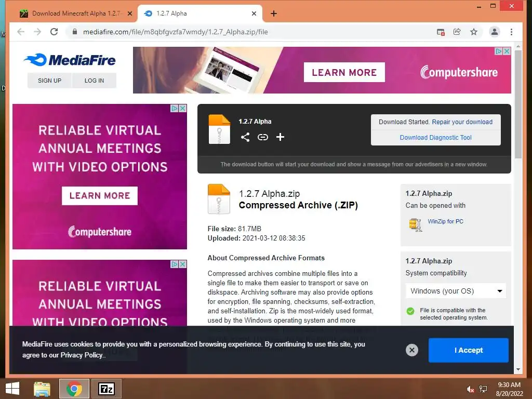Reload the MediaFire page
The width and height of the screenshot is (532, 399).
(54, 32)
